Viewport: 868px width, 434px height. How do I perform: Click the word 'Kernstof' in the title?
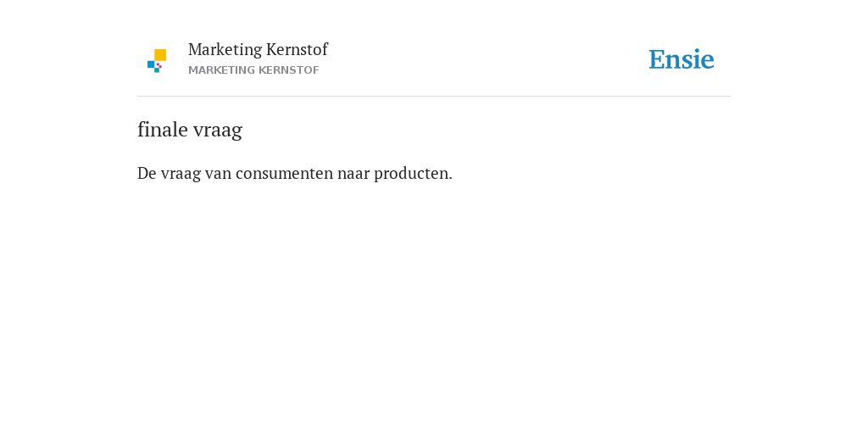point(298,49)
